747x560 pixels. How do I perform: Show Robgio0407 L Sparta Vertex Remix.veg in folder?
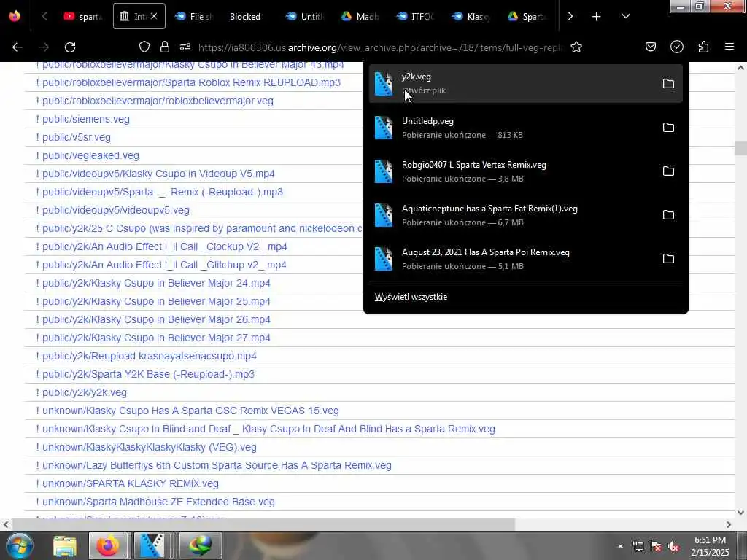(x=668, y=171)
